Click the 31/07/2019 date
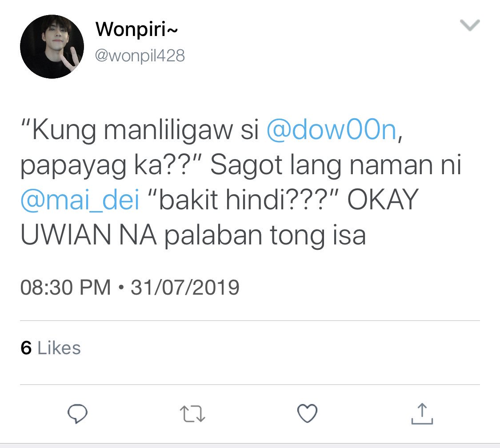Image resolution: width=500 pixels, height=448 pixels. [185, 287]
